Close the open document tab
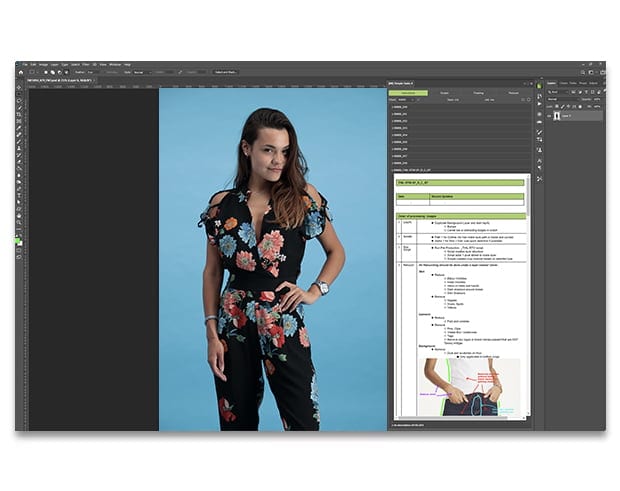 click(94, 80)
